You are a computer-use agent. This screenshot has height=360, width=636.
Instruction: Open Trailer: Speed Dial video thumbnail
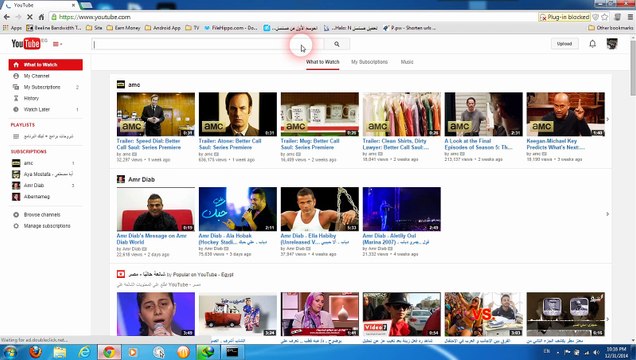(x=156, y=114)
